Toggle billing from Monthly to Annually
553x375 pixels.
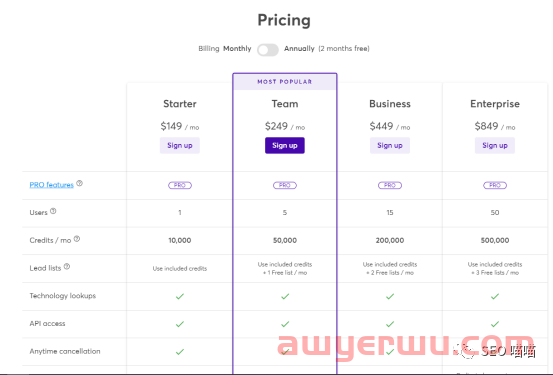[268, 50]
